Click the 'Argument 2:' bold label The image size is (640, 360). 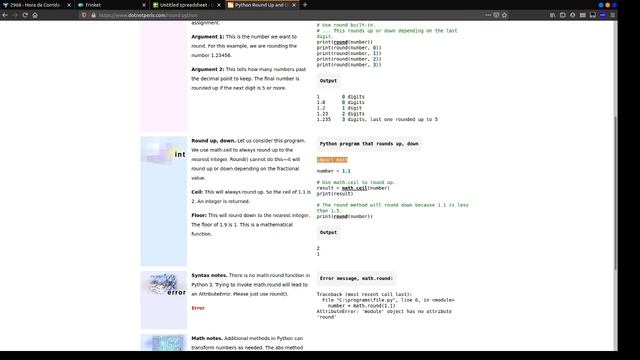point(208,69)
